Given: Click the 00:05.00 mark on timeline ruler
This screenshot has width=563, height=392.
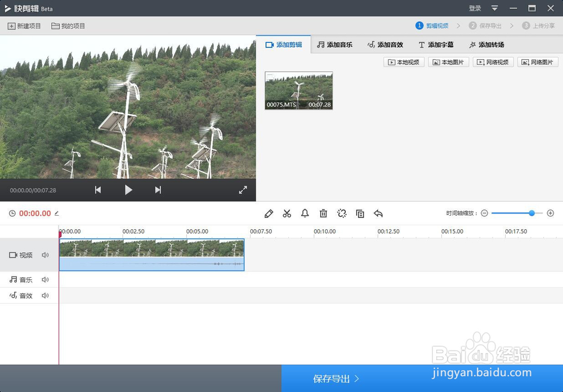Looking at the screenshot, I should click(x=197, y=231).
